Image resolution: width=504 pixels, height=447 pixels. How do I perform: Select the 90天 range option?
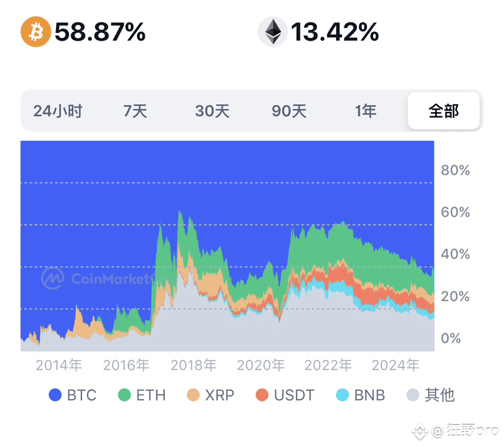pos(289,111)
